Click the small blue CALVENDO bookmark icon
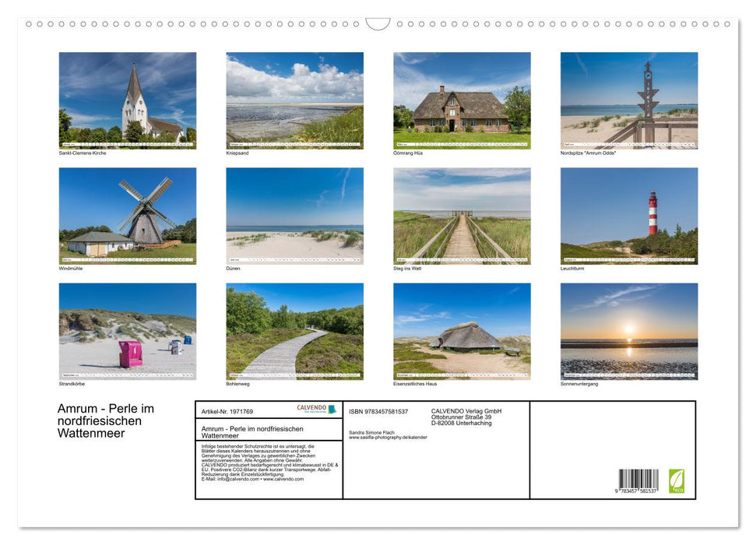This screenshot has width=756, height=545. click(x=332, y=409)
